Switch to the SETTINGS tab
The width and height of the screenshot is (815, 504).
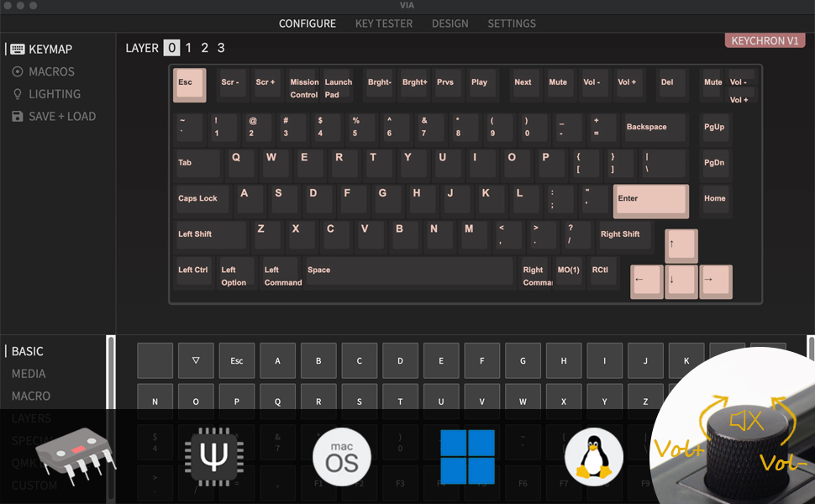[x=512, y=24]
